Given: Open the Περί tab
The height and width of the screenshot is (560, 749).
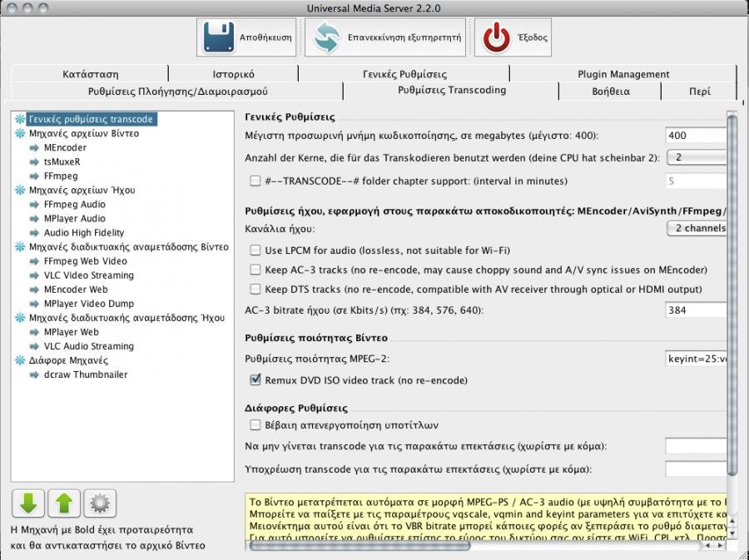Looking at the screenshot, I should point(699,92).
